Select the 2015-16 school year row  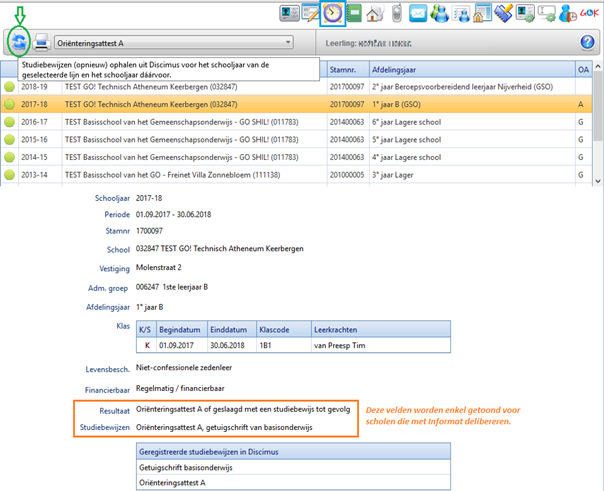point(296,139)
